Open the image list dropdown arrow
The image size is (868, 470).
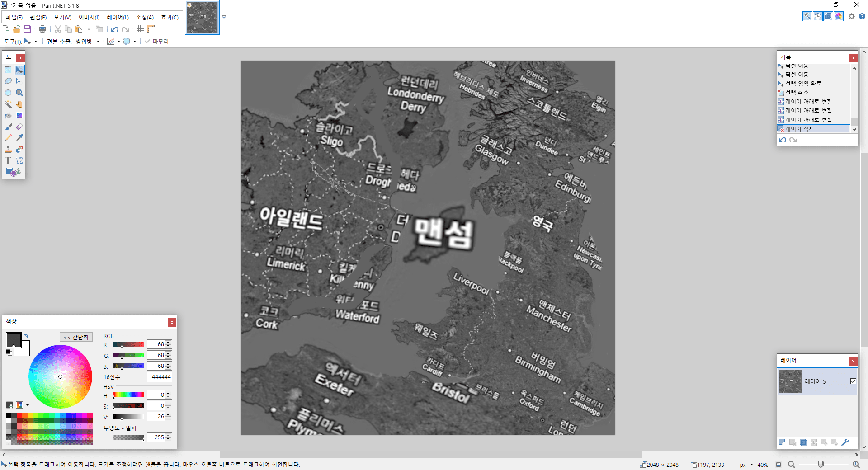pos(224,17)
